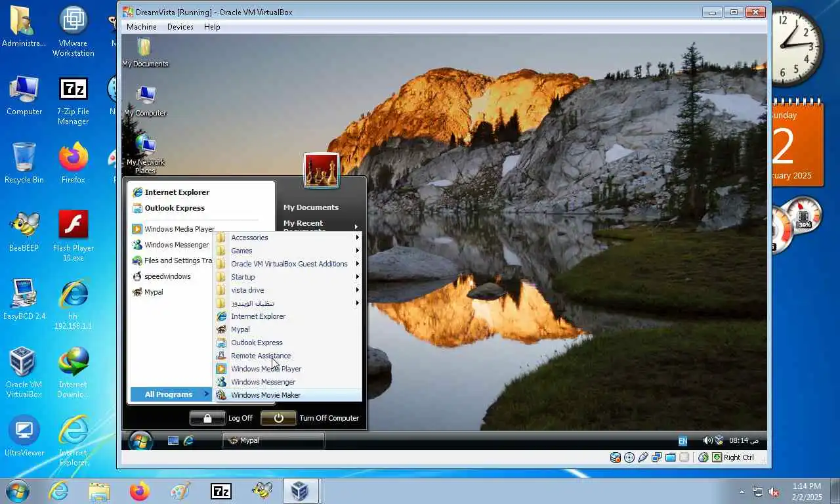The width and height of the screenshot is (840, 504).
Task: Select My Documents icon on the guest desktop
Action: 145,52
